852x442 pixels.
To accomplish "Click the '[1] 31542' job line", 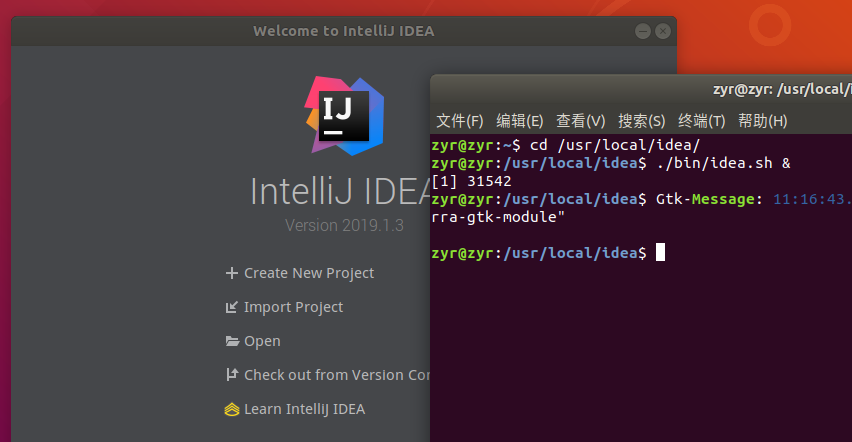I will coord(471,181).
